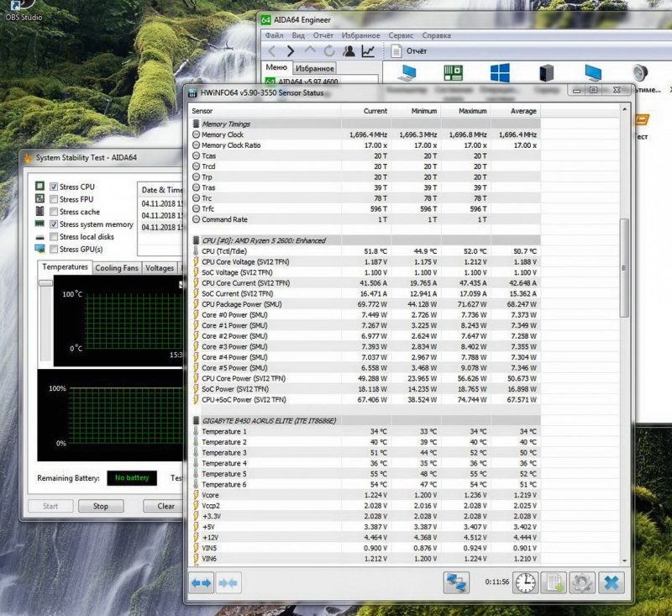Click the blue expand-arrows button in HWiNFO64
This screenshot has height=616, width=672.
[201, 583]
